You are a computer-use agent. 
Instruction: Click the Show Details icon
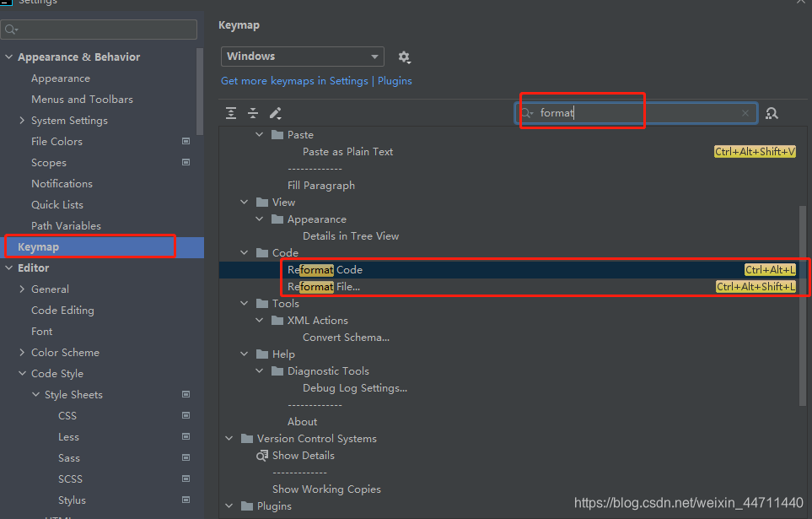(x=262, y=456)
